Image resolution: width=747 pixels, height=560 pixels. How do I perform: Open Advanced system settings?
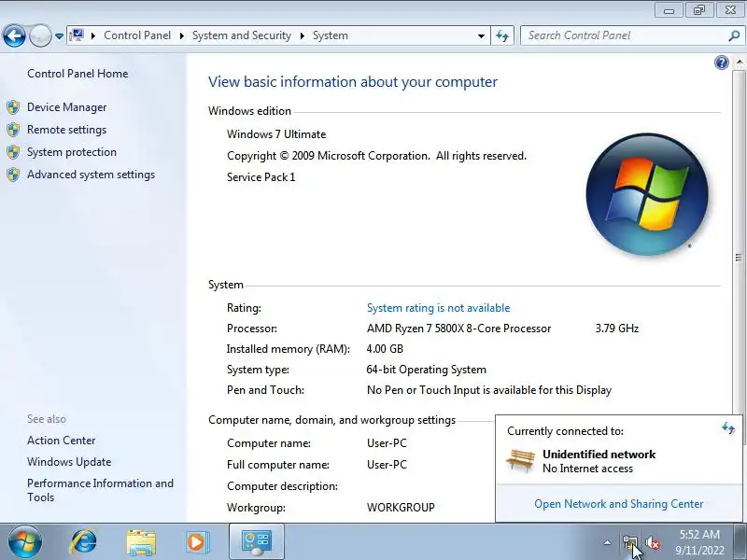pyautogui.click(x=91, y=175)
